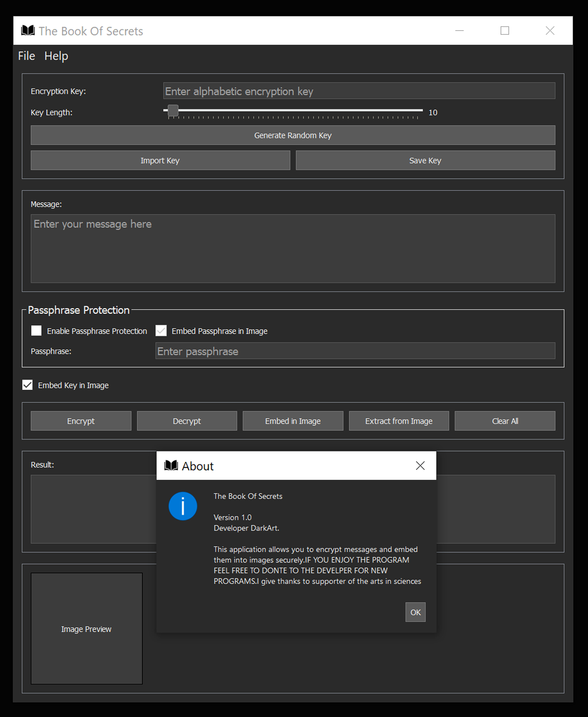Viewport: 588px width, 717px height.
Task: Click the book icon in About dialog title
Action: (x=171, y=466)
